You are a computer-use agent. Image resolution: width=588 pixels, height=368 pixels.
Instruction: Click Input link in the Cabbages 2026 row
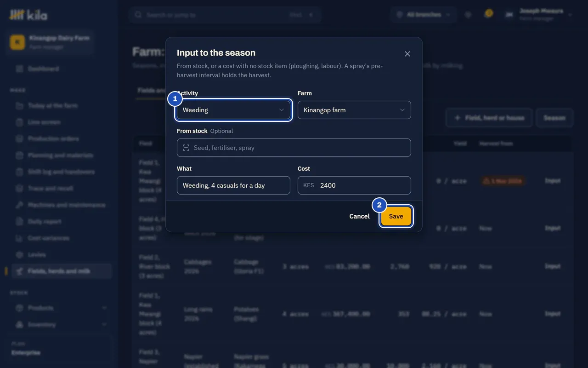553,266
